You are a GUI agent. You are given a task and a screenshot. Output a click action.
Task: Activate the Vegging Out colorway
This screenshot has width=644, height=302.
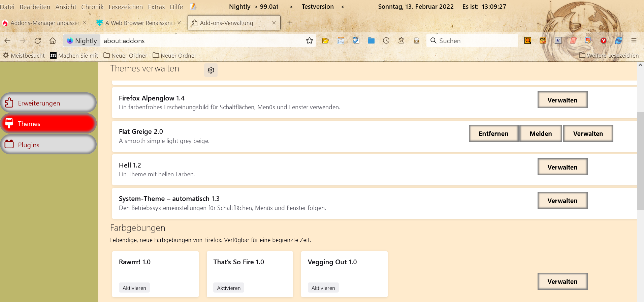tap(323, 288)
